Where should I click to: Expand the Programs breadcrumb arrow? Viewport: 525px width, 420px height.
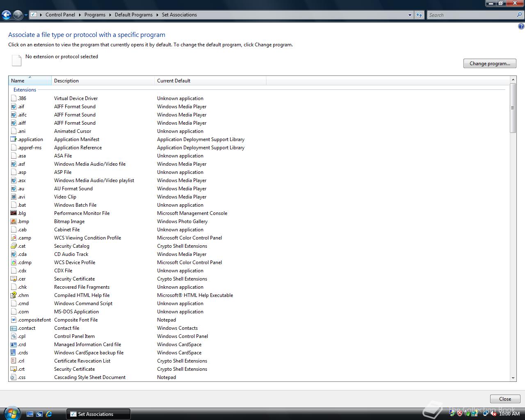[x=110, y=15]
